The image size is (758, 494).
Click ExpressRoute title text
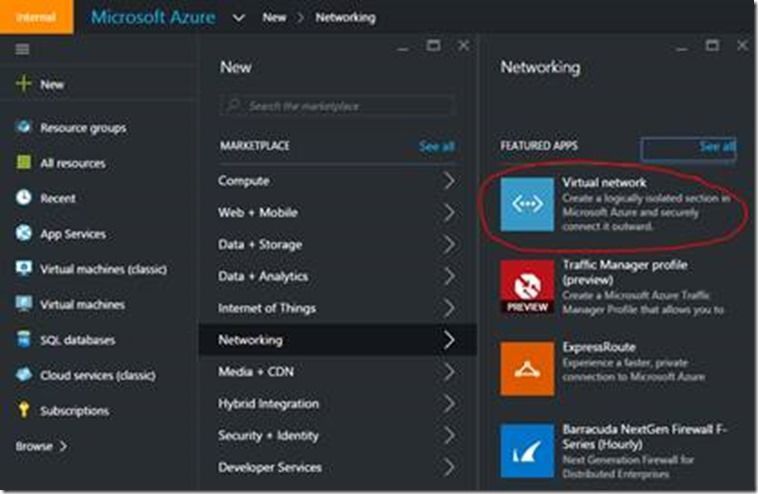[598, 347]
